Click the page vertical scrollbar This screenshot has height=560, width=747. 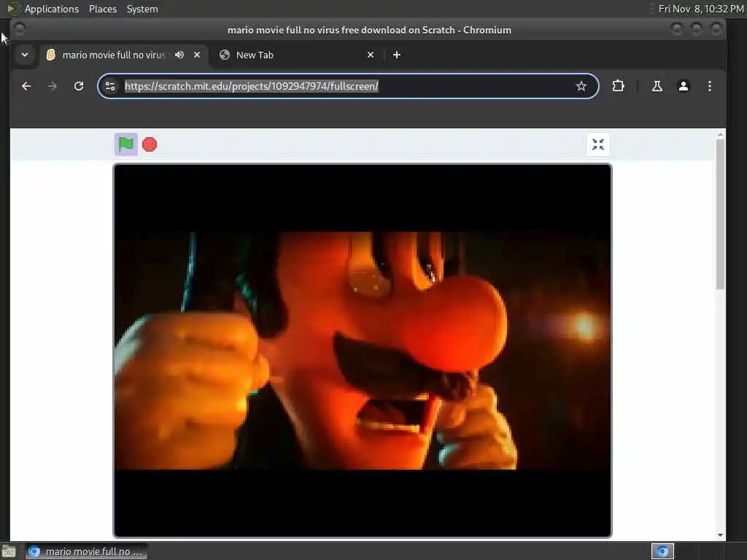(x=720, y=214)
